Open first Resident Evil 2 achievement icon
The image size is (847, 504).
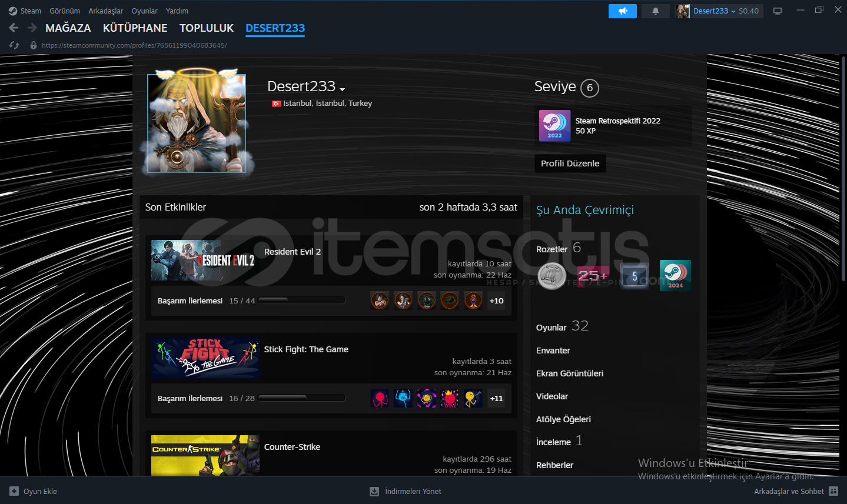[380, 301]
